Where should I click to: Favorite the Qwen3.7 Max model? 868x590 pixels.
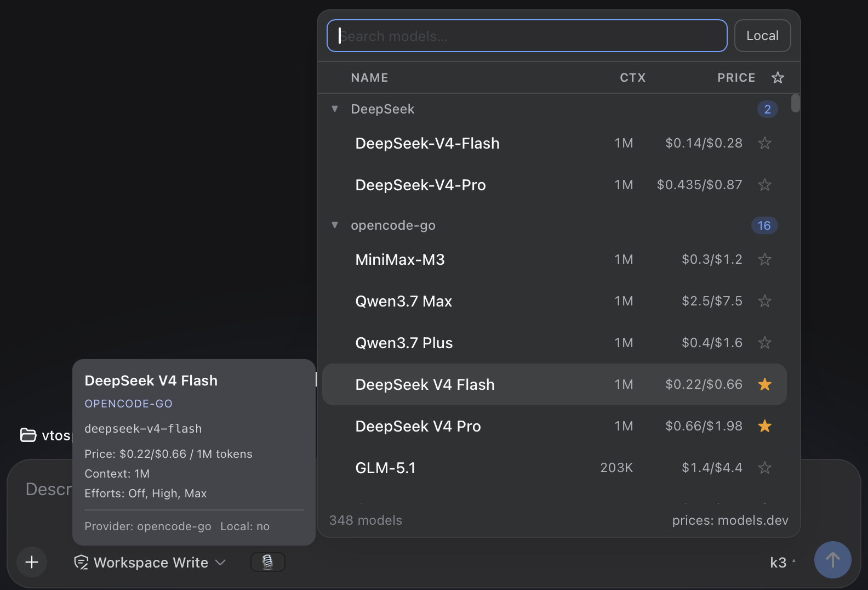coord(764,301)
